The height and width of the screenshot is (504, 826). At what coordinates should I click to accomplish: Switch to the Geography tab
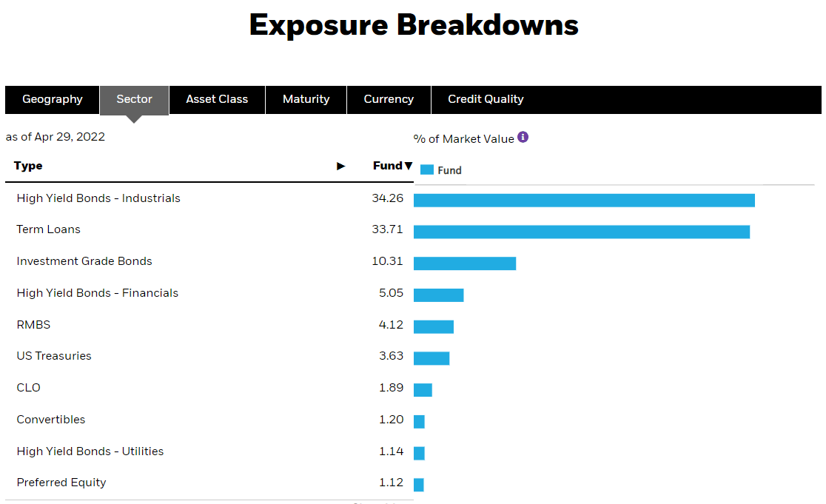53,99
